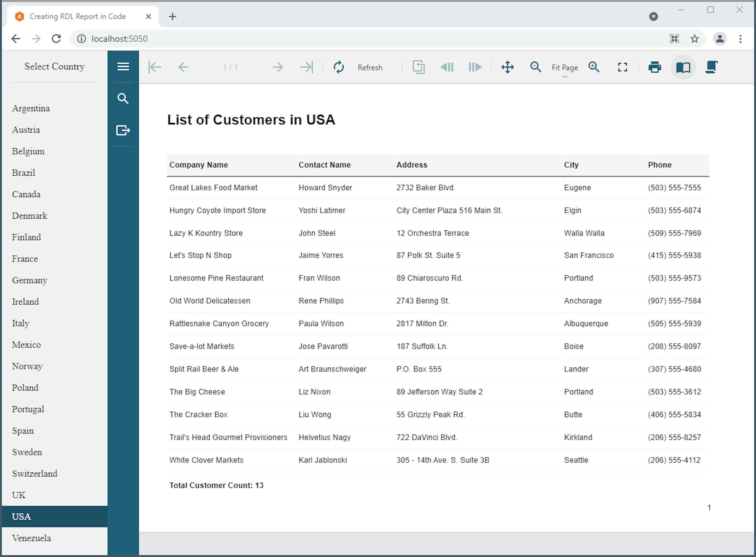
Task: Print the report
Action: tap(655, 67)
